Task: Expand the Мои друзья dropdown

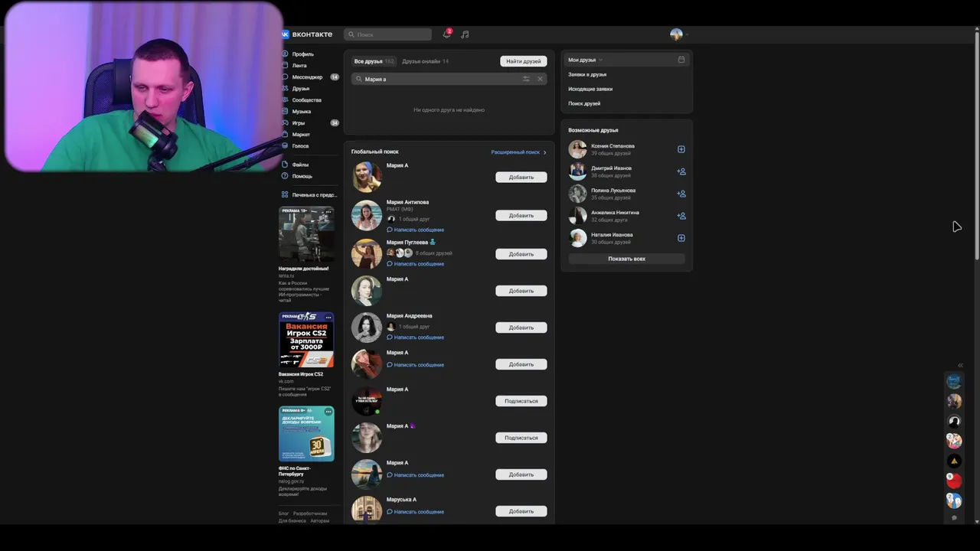Action: 586,60
